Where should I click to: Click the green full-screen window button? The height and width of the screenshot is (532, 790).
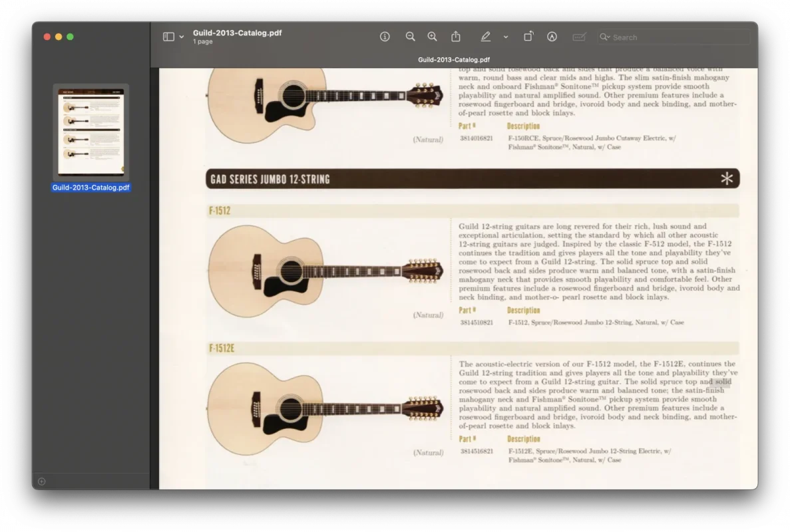coord(70,37)
